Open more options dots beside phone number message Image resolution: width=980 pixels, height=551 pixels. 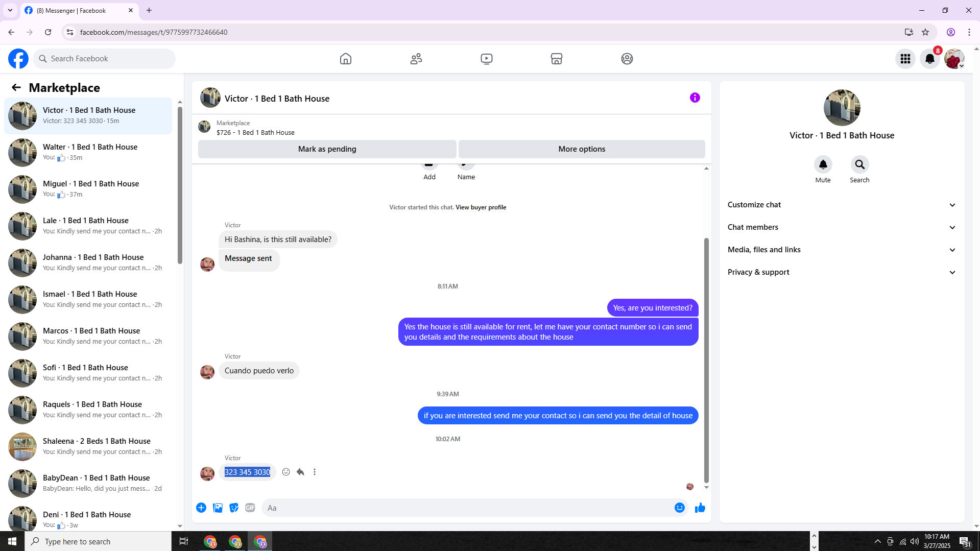click(315, 472)
